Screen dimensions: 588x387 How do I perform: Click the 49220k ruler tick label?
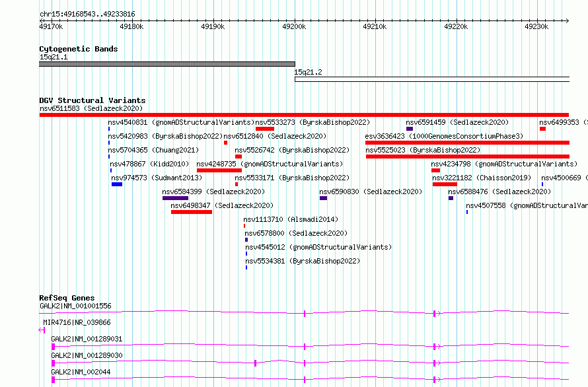pyautogui.click(x=456, y=26)
